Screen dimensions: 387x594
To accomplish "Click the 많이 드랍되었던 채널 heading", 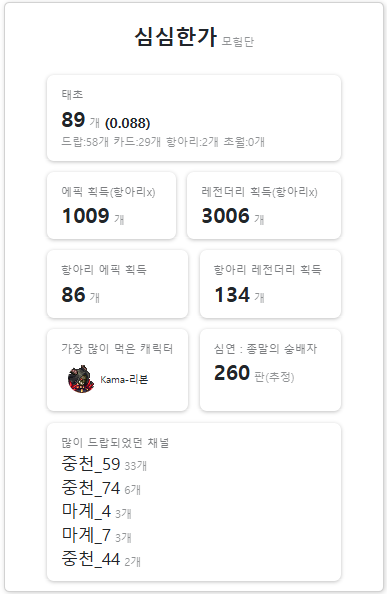I will tap(115, 442).
